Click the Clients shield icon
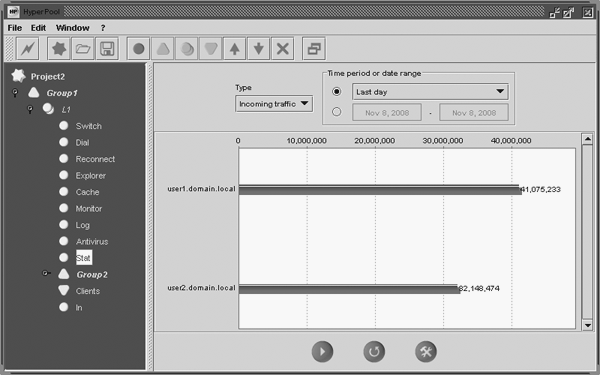The width and height of the screenshot is (600, 375). [x=64, y=290]
